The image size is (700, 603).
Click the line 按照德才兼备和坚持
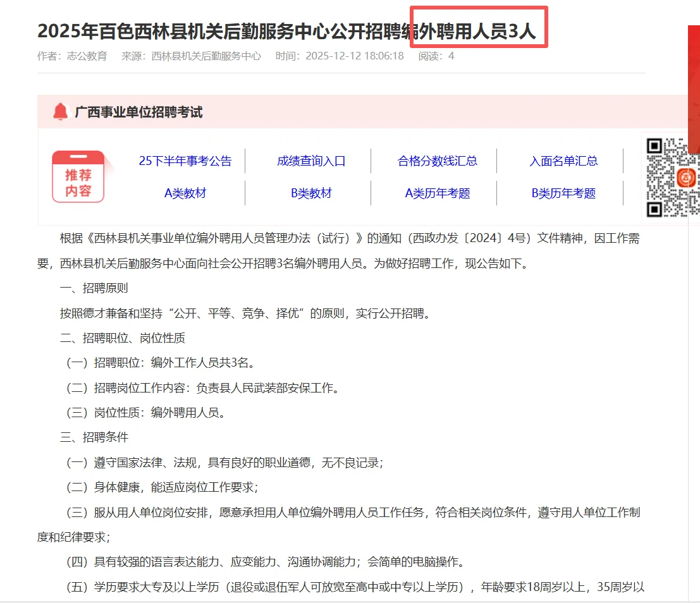[x=247, y=314]
